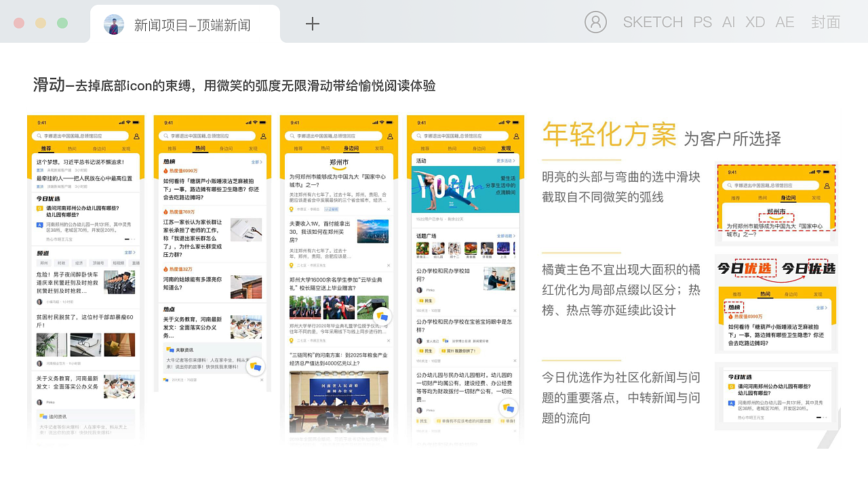Click the 关联资讯 chat bubble icon
The width and height of the screenshot is (868, 488).
coord(170,350)
